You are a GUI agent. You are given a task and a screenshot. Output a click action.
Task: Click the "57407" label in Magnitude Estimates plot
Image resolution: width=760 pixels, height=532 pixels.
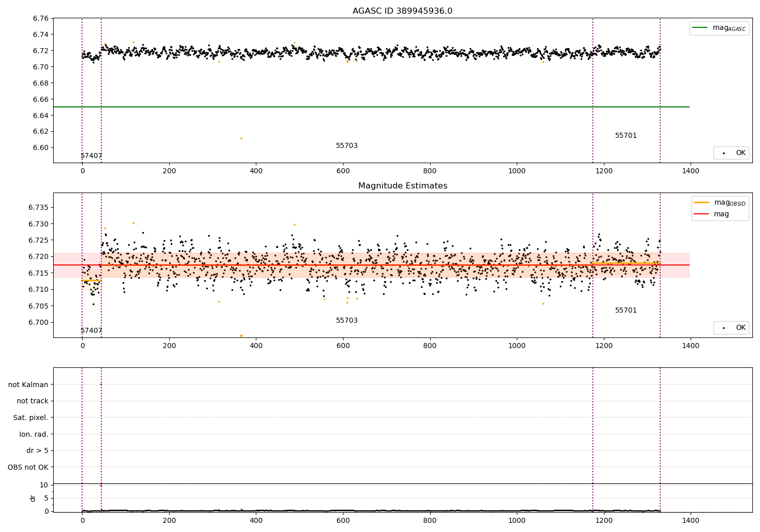91,331
